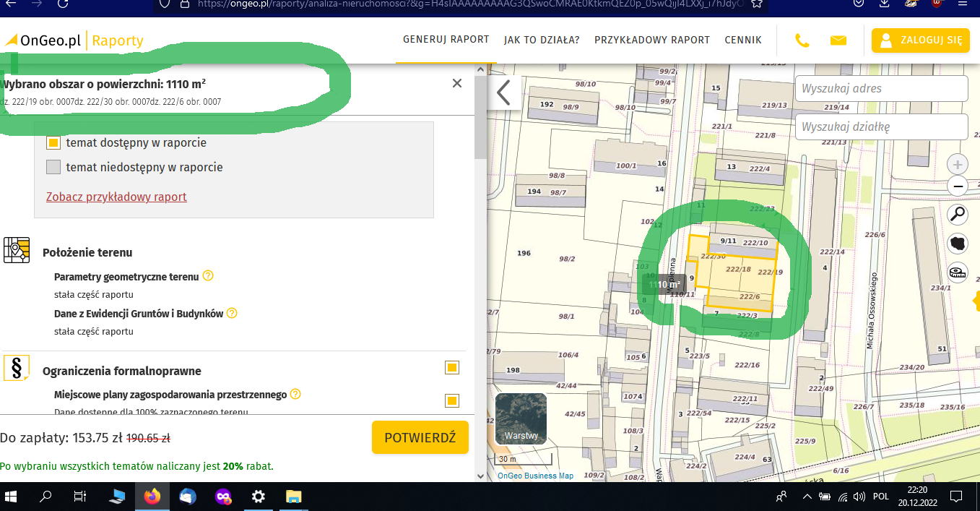This screenshot has width=980, height=511.
Task: Open Jak to działa? menu item
Action: click(x=542, y=40)
